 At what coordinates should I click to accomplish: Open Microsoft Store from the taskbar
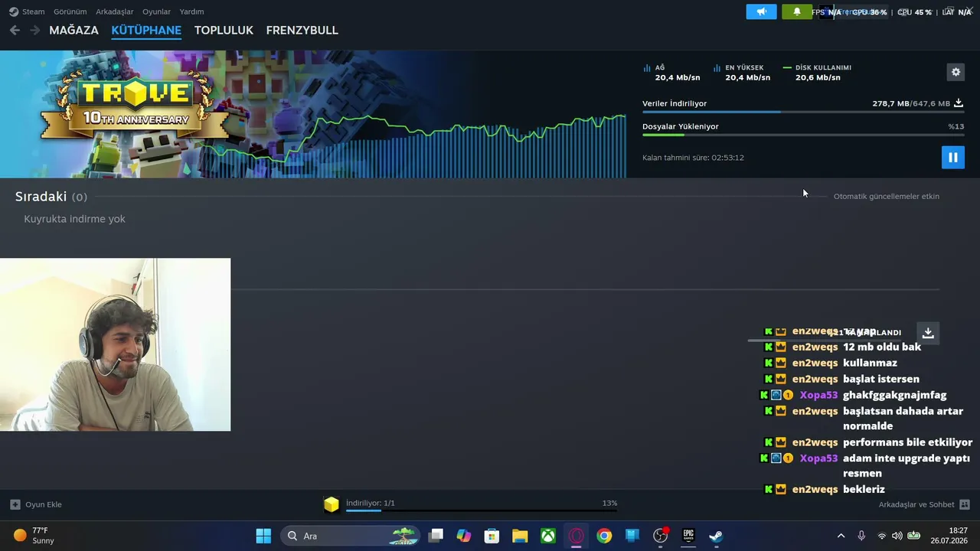point(492,536)
